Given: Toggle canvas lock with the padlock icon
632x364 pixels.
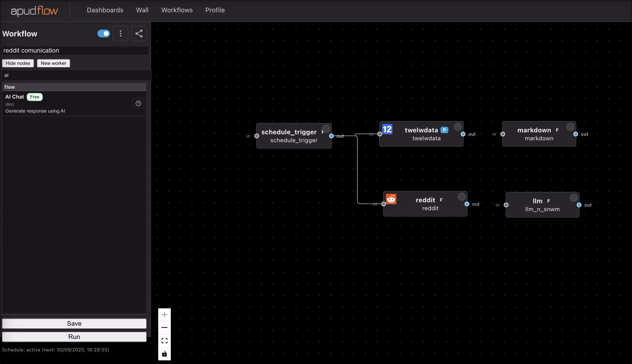Looking at the screenshot, I should [165, 353].
